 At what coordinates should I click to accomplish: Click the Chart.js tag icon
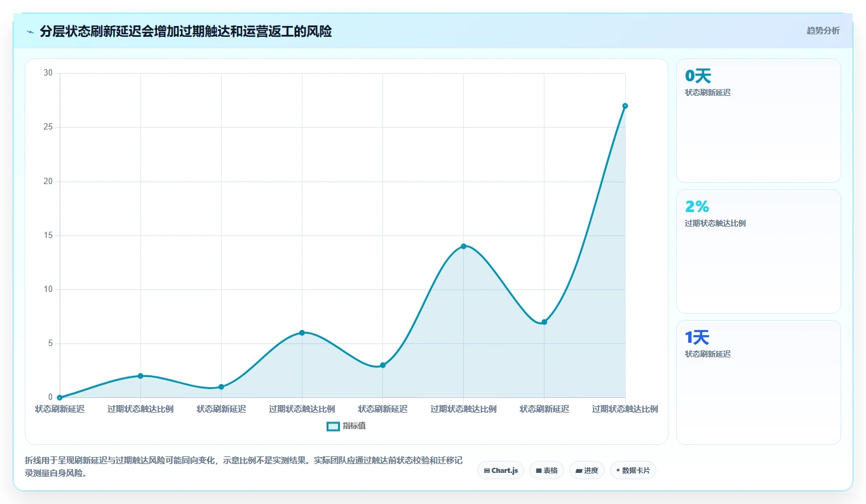(x=487, y=471)
